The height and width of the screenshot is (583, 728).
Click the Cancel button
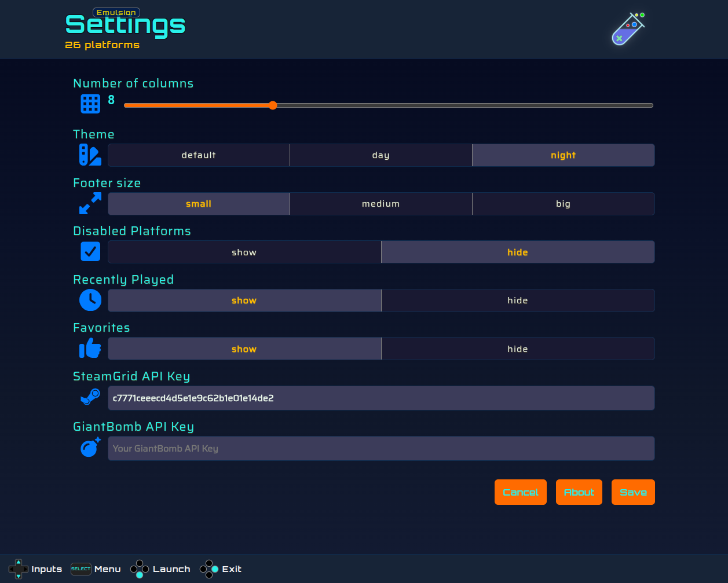[521, 492]
